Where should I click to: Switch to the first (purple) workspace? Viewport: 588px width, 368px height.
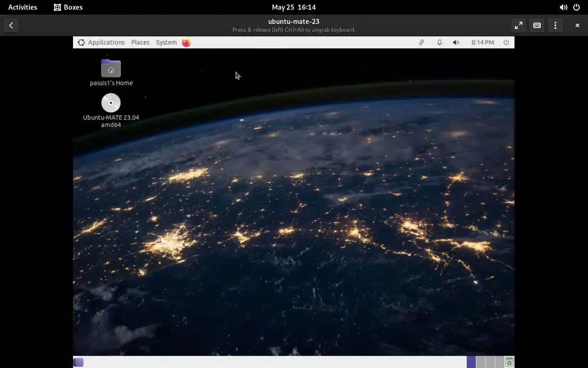coord(471,362)
